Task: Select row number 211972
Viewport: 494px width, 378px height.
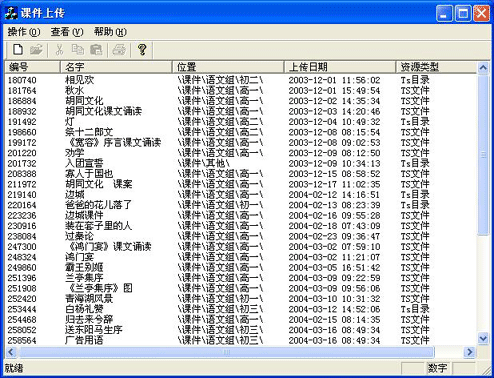Action: (x=241, y=184)
